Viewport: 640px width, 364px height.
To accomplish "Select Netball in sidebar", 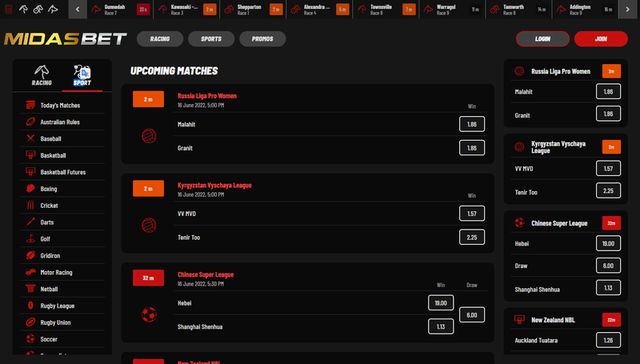I will point(62,290).
